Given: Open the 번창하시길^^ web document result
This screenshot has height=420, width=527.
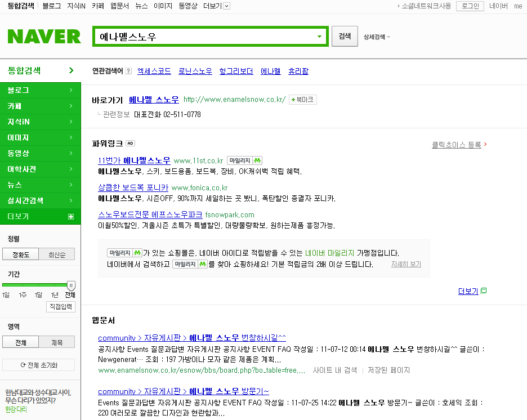Looking at the screenshot, I should (192, 338).
